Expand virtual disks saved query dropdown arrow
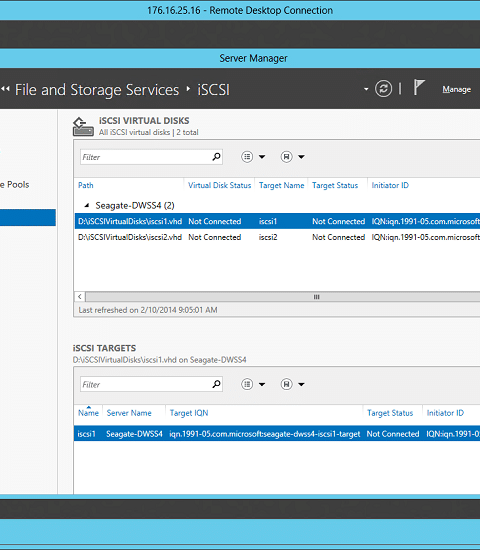 click(x=301, y=157)
